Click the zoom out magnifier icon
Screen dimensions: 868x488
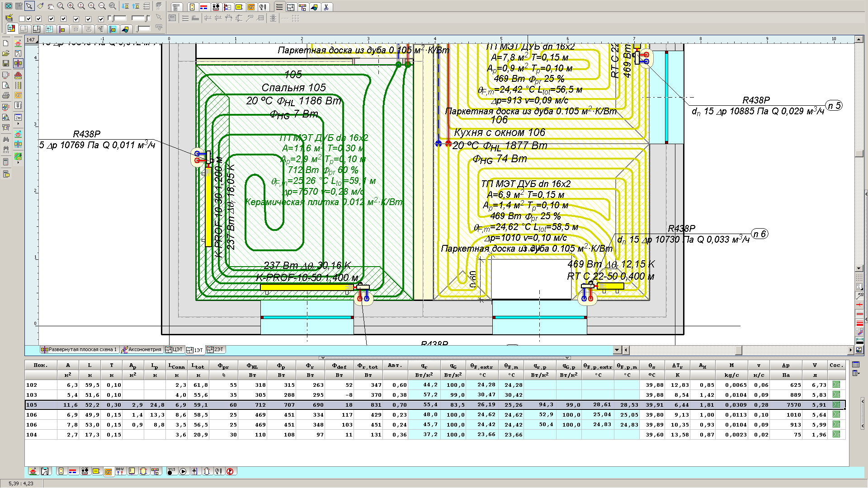point(102,6)
